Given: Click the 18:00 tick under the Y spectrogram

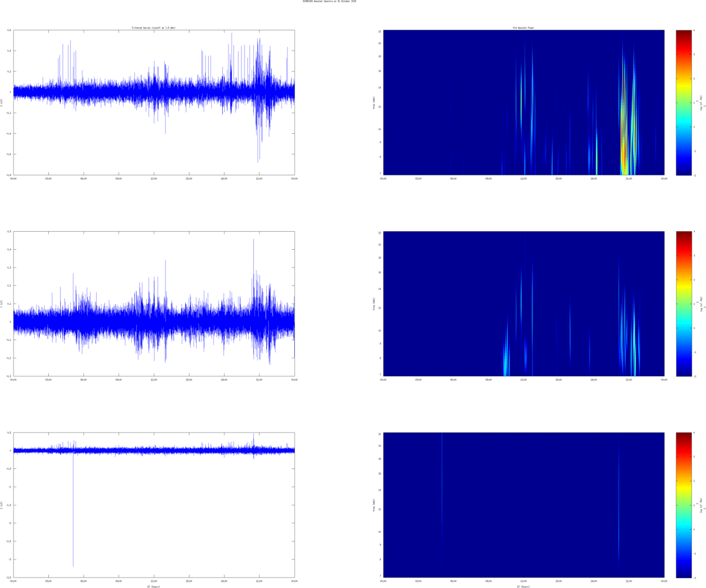Looking at the screenshot, I should coord(594,380).
